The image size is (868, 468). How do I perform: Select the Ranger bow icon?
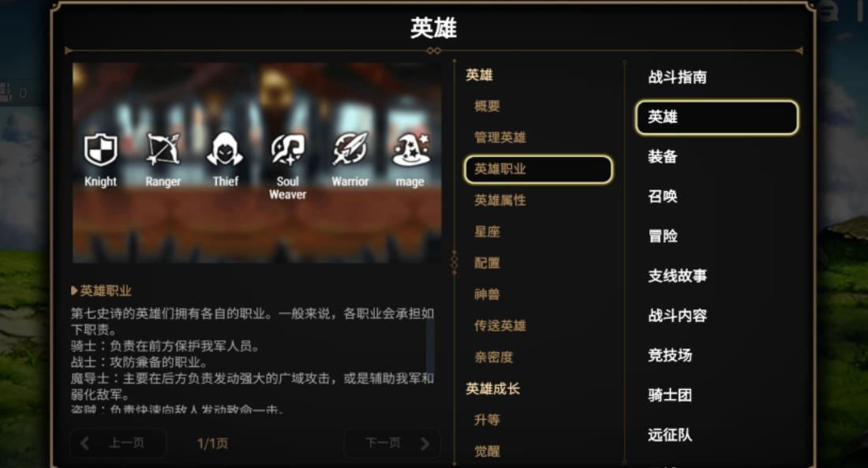(163, 149)
